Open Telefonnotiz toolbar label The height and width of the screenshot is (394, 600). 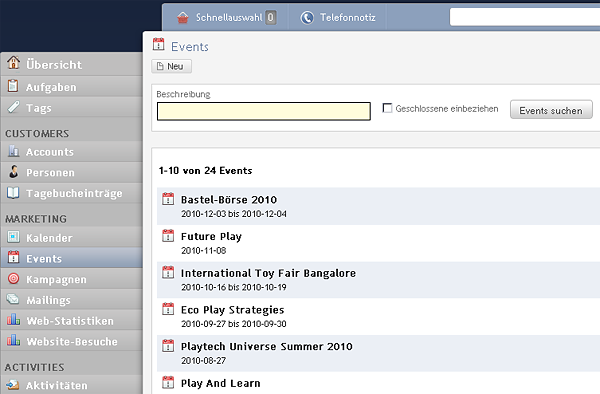pyautogui.click(x=348, y=18)
